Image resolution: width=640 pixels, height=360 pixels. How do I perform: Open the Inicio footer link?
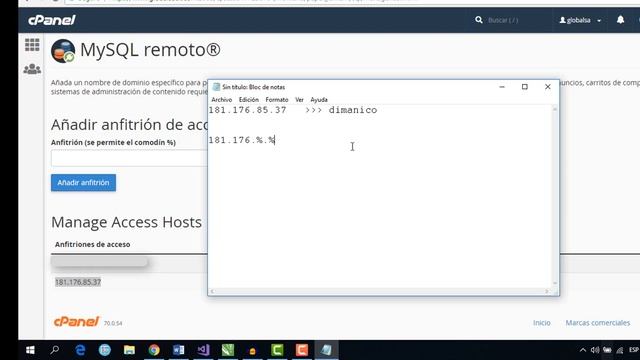click(542, 322)
